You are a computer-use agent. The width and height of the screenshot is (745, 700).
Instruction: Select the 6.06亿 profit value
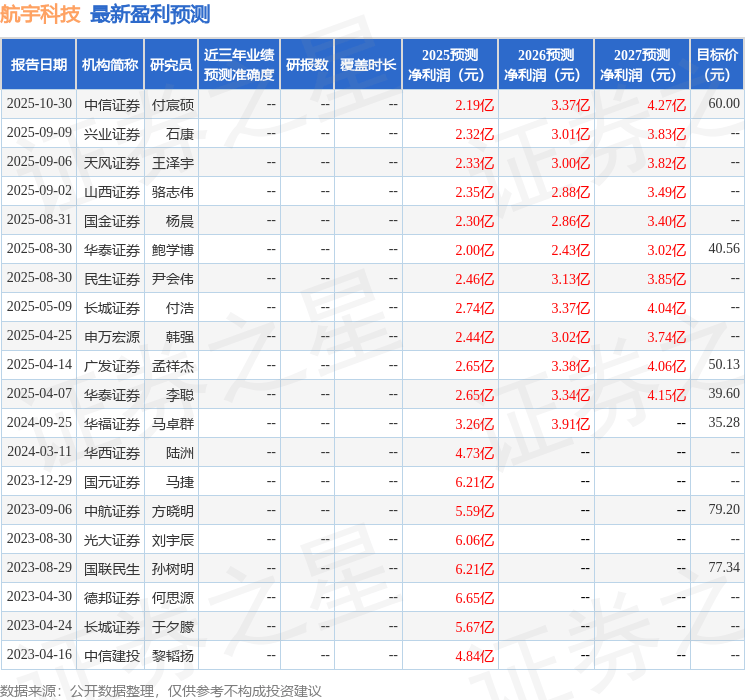pyautogui.click(x=474, y=540)
